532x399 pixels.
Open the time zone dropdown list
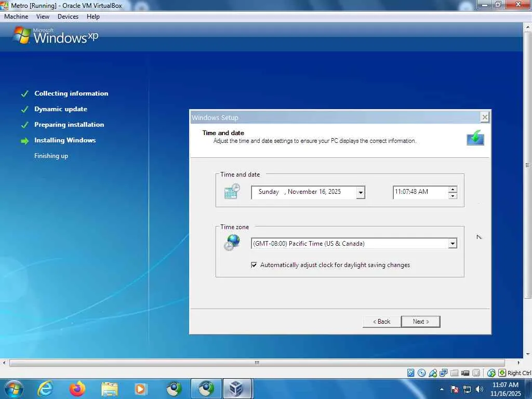tap(453, 244)
